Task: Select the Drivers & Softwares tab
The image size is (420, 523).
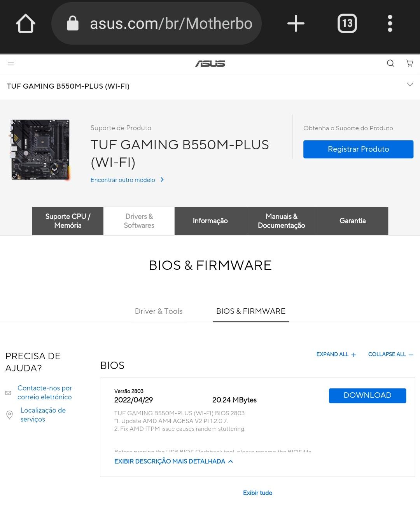Action: tap(139, 221)
